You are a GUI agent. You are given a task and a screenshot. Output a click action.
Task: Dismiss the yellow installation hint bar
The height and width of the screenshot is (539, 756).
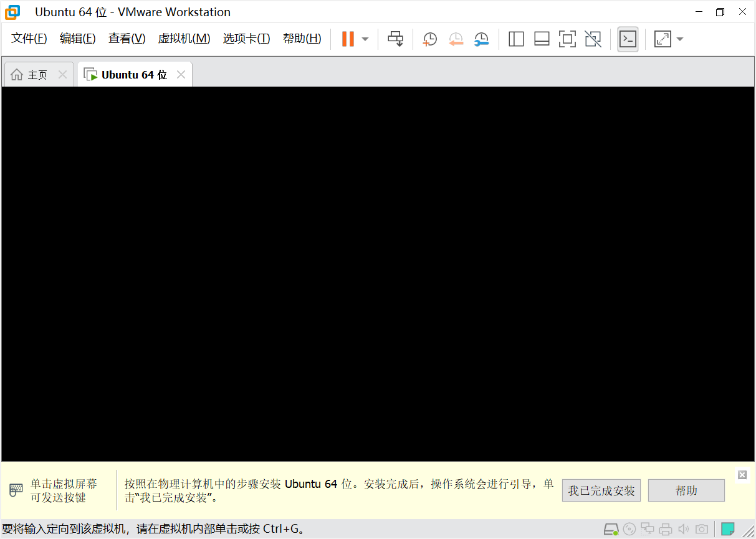coord(742,475)
